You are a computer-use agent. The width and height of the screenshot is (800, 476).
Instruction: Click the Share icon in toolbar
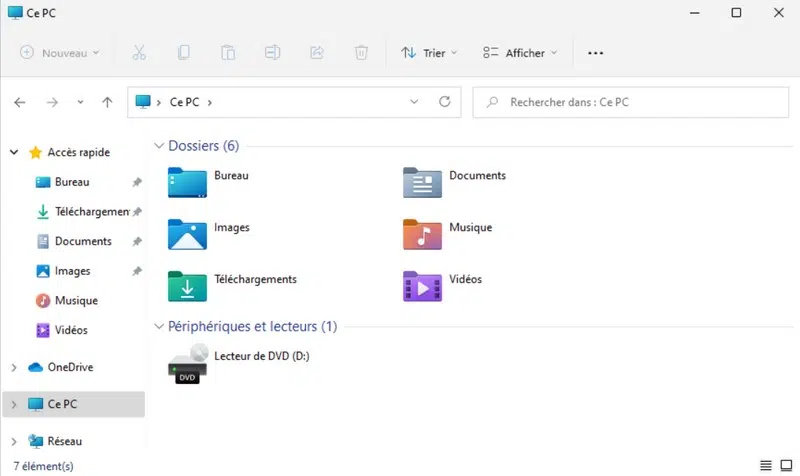click(x=317, y=53)
